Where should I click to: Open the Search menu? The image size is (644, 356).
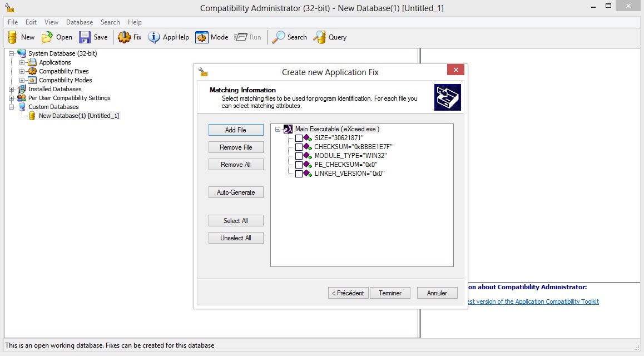[x=110, y=22]
